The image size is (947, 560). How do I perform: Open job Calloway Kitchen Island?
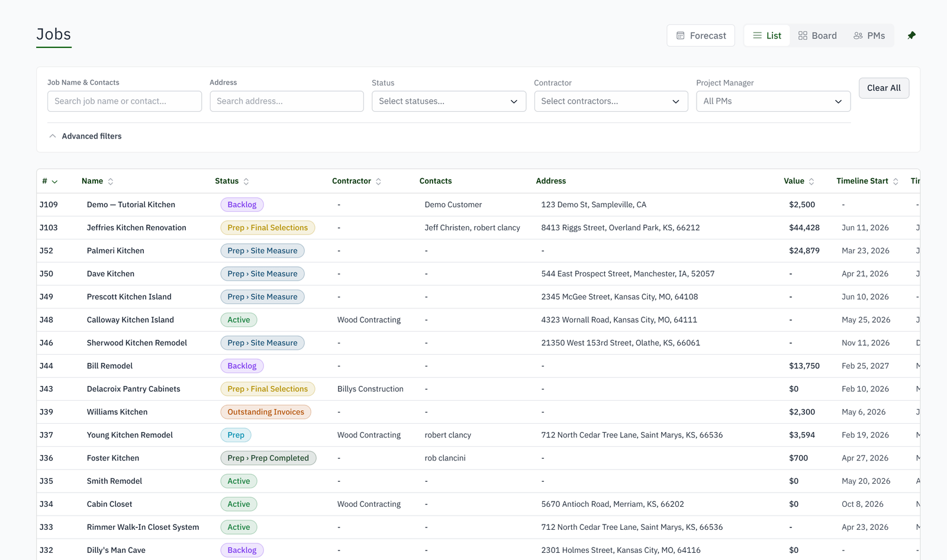pos(130,320)
